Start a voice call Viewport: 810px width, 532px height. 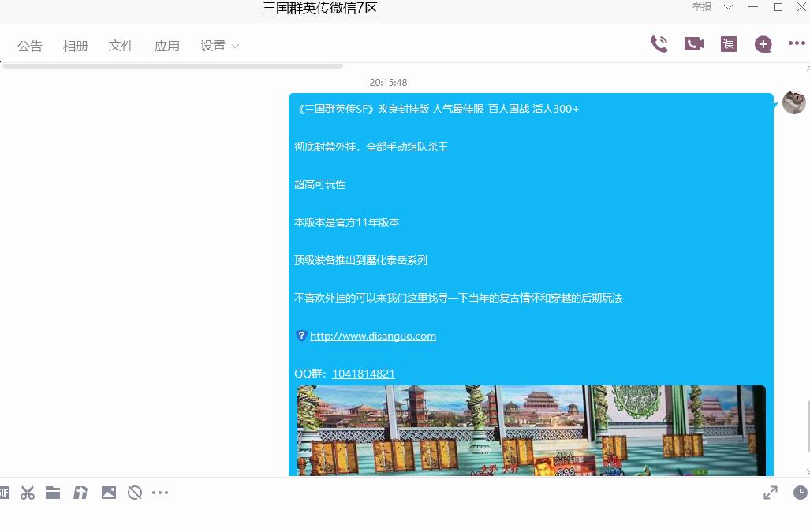tap(659, 44)
